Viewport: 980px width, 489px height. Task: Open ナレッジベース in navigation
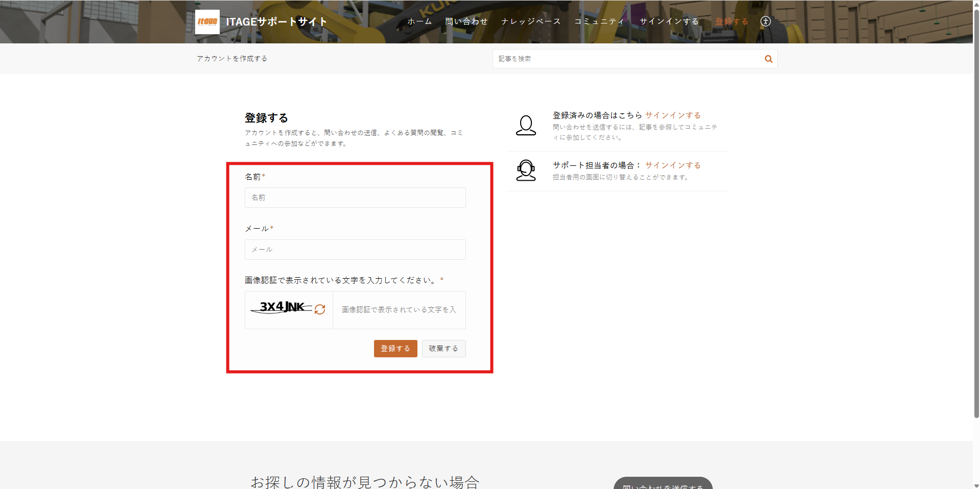[531, 21]
